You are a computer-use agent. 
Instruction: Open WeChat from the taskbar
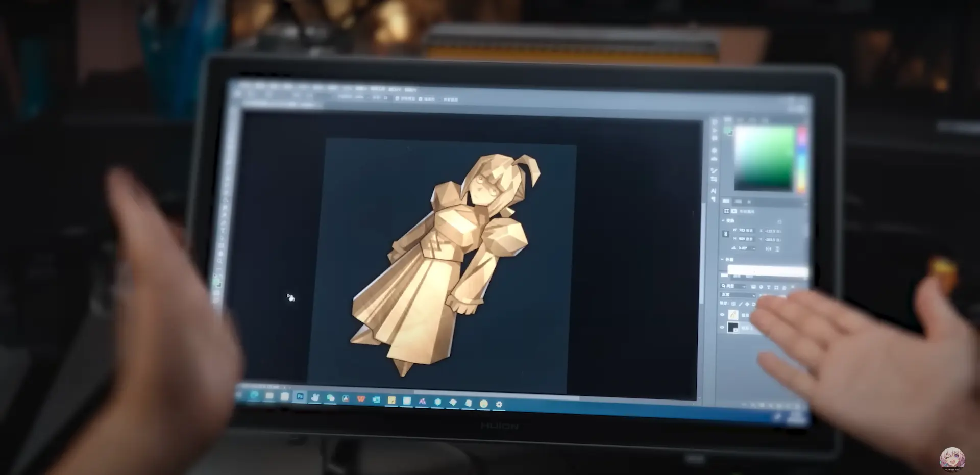point(330,398)
